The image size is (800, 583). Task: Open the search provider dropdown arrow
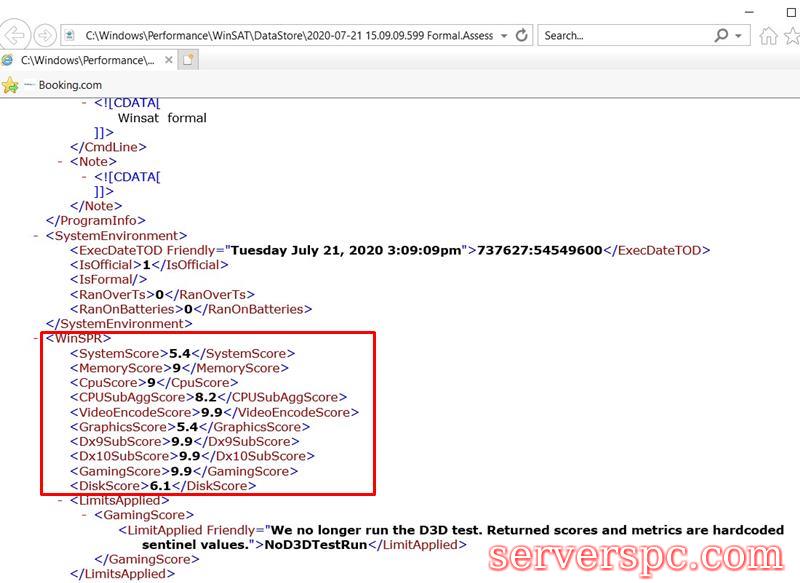(x=739, y=35)
